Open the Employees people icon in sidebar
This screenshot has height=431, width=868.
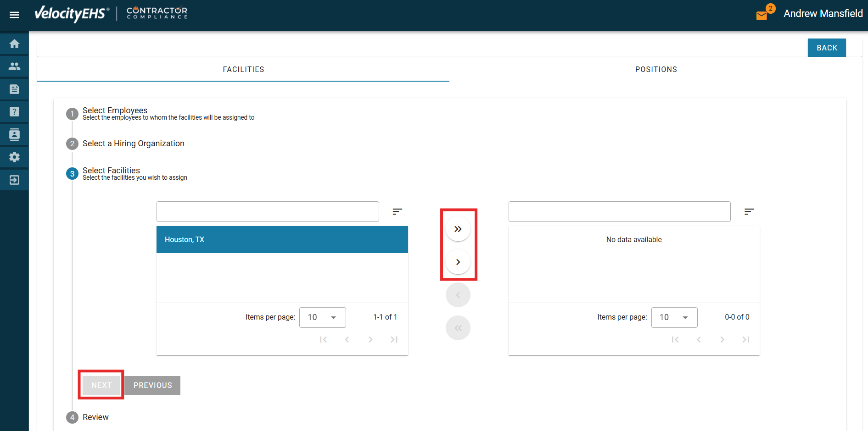click(14, 66)
